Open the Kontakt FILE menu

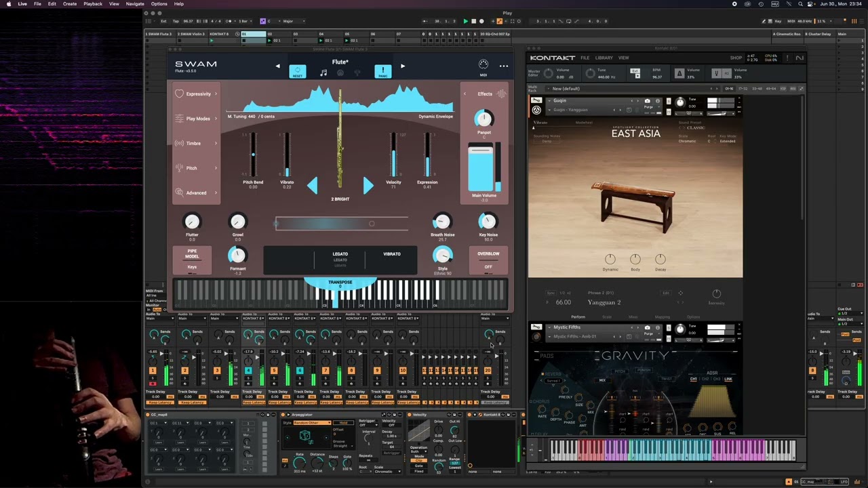[x=585, y=58]
